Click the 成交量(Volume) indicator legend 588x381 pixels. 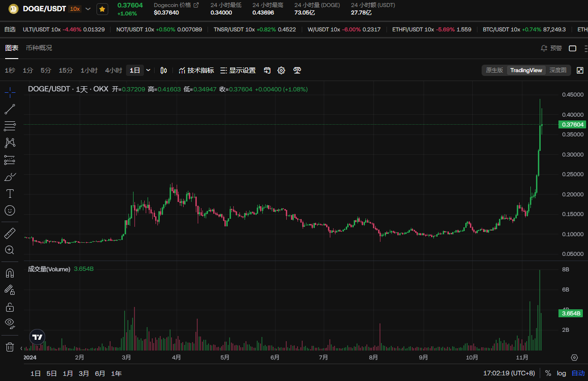pyautogui.click(x=49, y=269)
